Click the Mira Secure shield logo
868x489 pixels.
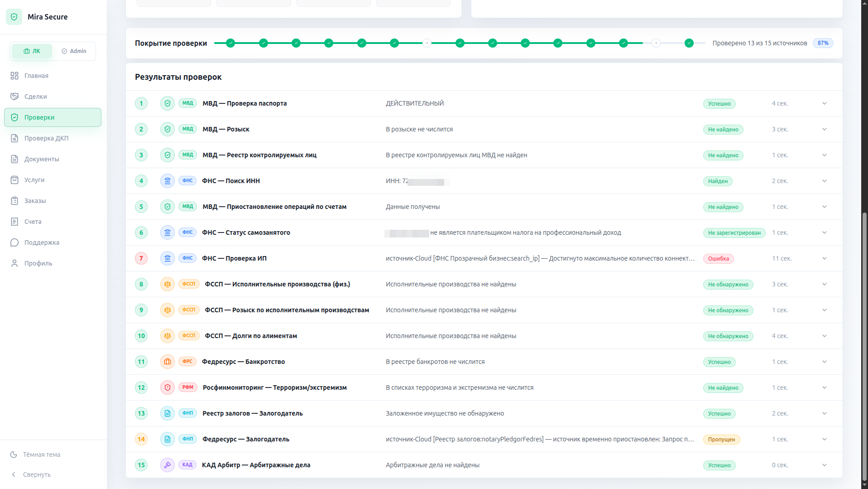[14, 17]
